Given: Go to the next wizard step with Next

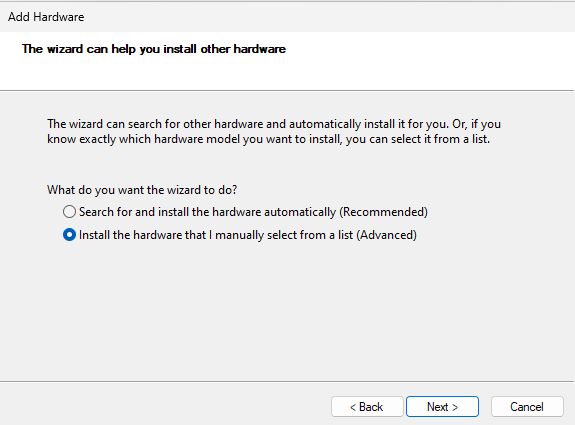Looking at the screenshot, I should coord(442,407).
